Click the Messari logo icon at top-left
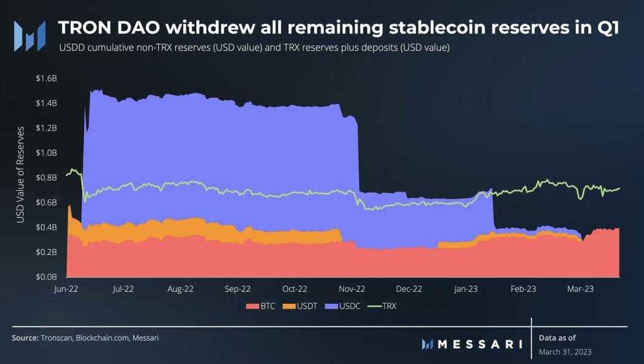Image resolution: width=644 pixels, height=364 pixels. coord(30,36)
